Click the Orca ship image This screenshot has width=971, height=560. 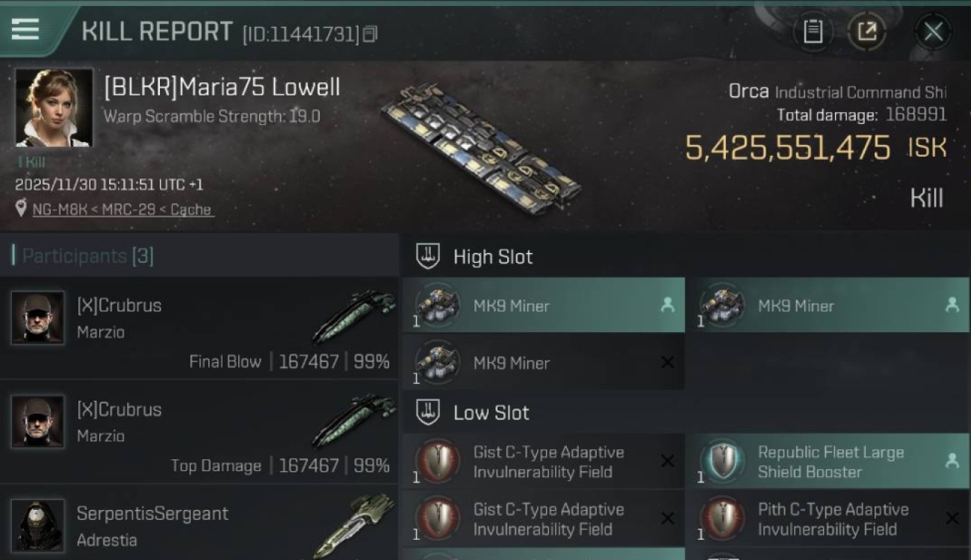(480, 149)
